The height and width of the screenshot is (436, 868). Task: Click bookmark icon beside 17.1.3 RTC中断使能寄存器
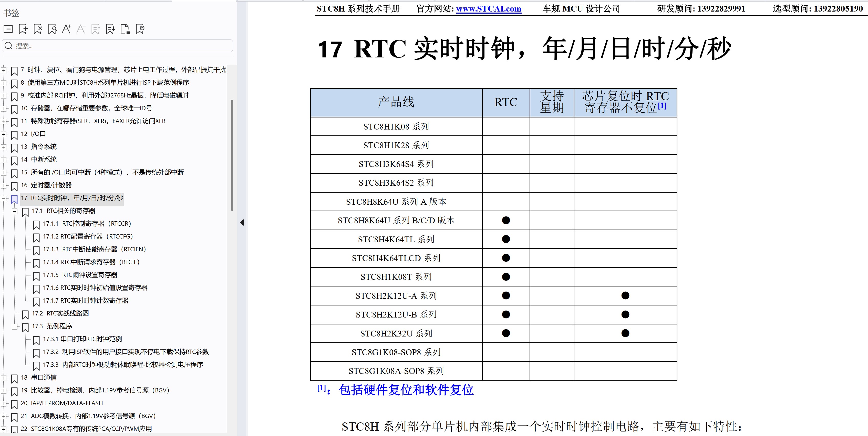(36, 250)
